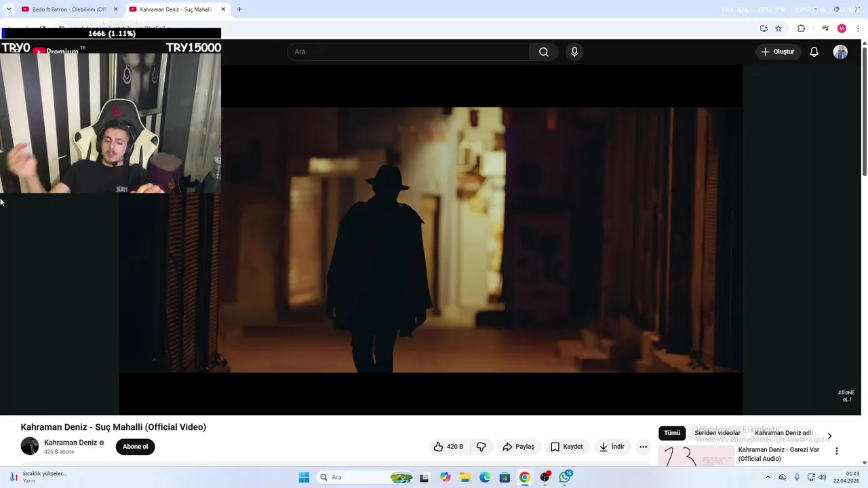
Task: Open Kahraman Deniz channel avatar
Action: (x=30, y=446)
